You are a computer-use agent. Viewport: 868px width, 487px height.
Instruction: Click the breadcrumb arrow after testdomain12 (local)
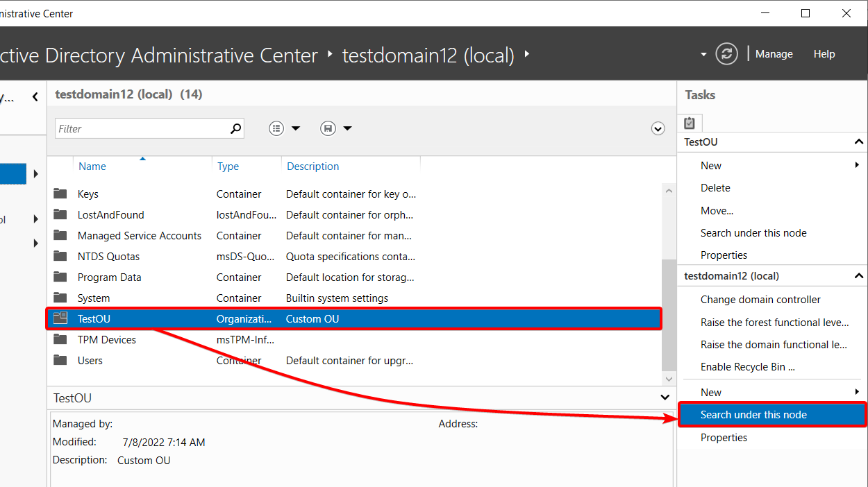pos(527,53)
